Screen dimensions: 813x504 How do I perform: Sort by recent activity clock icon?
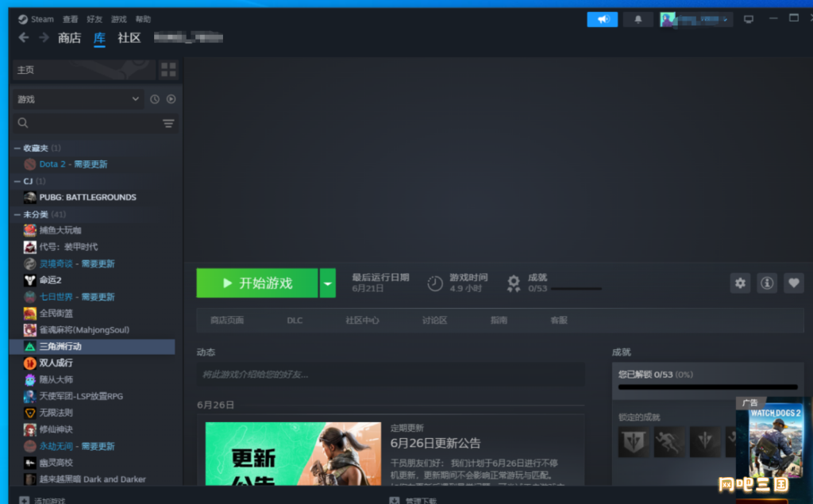click(155, 99)
